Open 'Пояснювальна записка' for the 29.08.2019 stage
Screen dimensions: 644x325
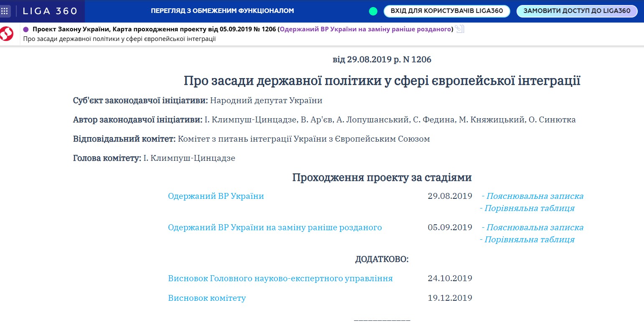click(535, 196)
